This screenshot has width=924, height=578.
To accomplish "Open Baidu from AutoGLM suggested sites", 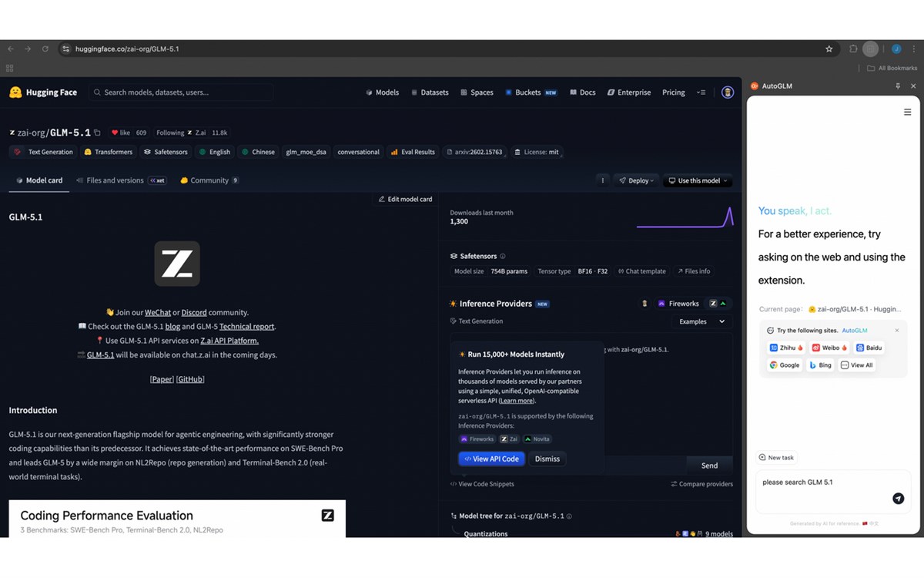I will (x=869, y=348).
